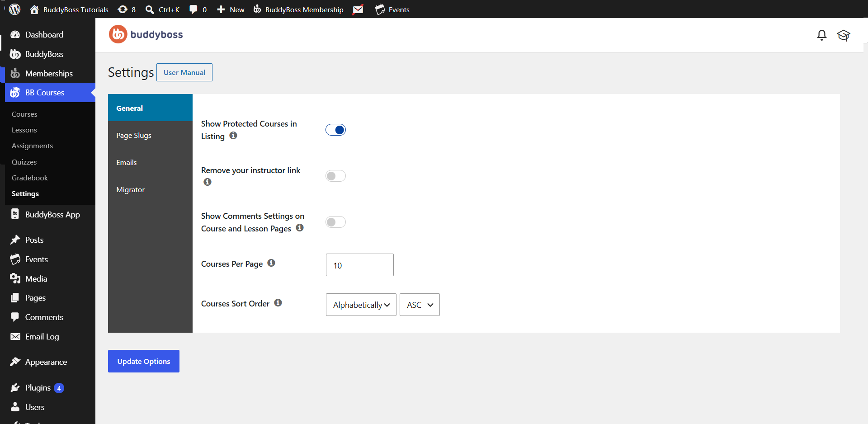Show info for Show Comments Settings option

pyautogui.click(x=300, y=227)
